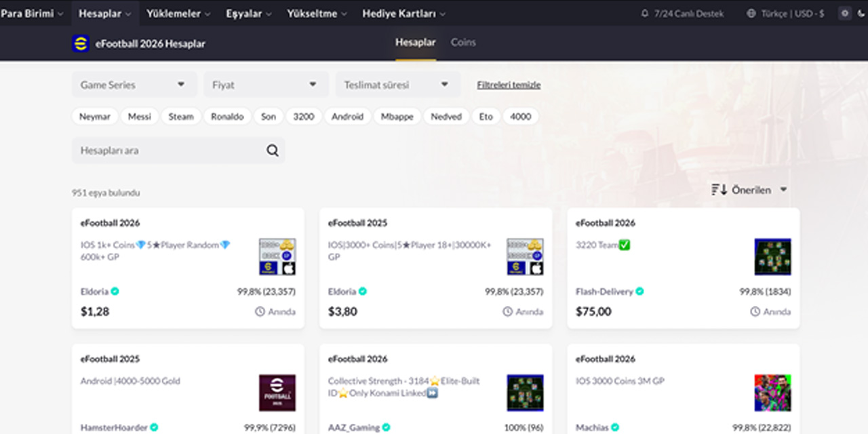The image size is (868, 434).
Task: Click the Android 4000-5000 Gold eFootball image
Action: [x=277, y=393]
